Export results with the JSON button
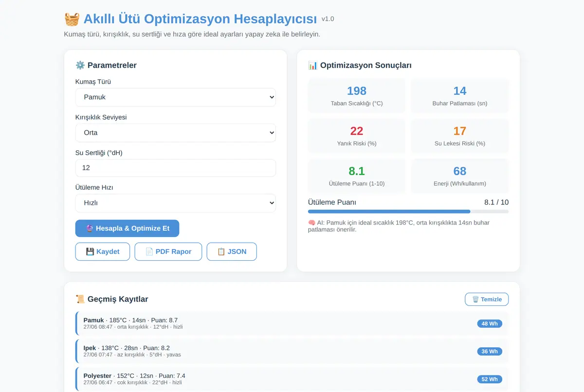The width and height of the screenshot is (584, 392). coord(232,251)
